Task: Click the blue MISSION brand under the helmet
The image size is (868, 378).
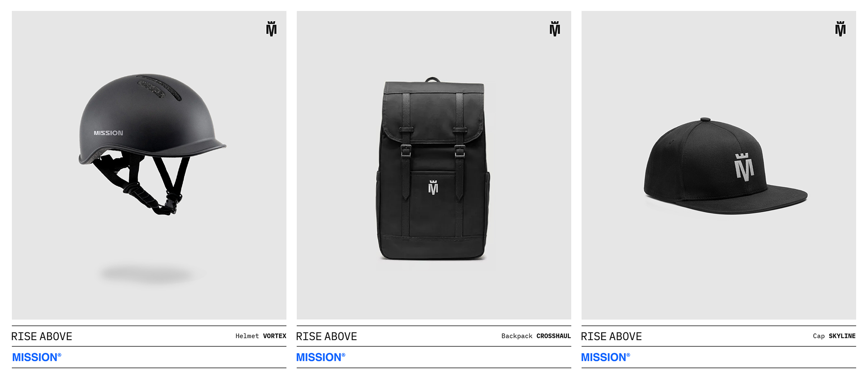Action: click(x=37, y=357)
